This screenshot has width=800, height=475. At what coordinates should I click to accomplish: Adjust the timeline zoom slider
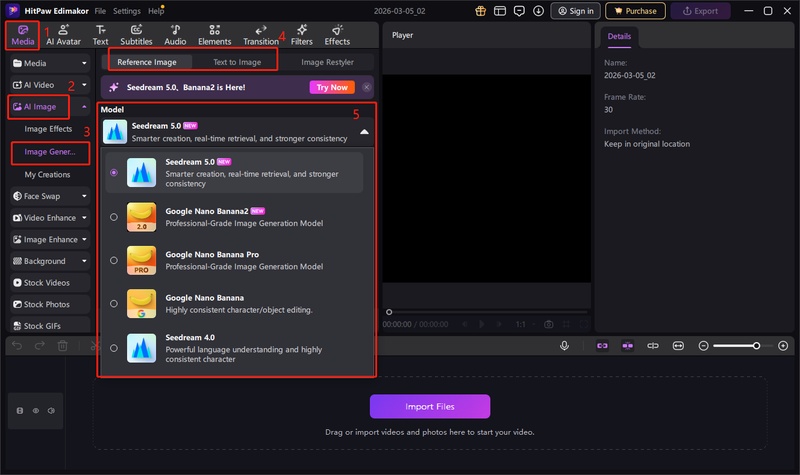pyautogui.click(x=756, y=345)
